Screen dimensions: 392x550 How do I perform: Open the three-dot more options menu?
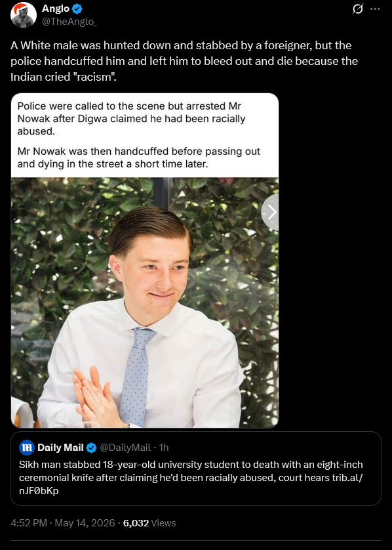point(375,9)
